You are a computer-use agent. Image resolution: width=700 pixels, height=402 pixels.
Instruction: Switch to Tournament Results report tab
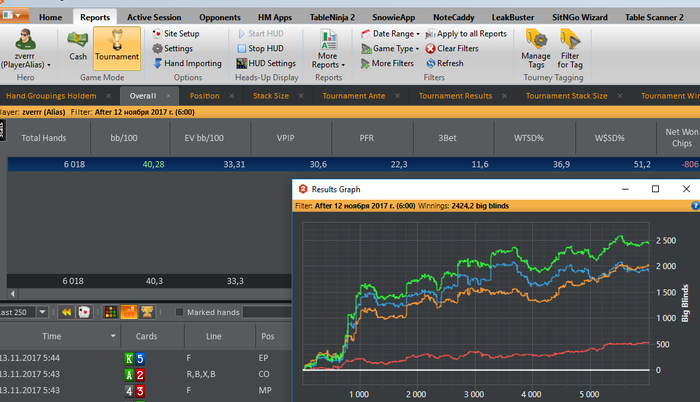455,96
